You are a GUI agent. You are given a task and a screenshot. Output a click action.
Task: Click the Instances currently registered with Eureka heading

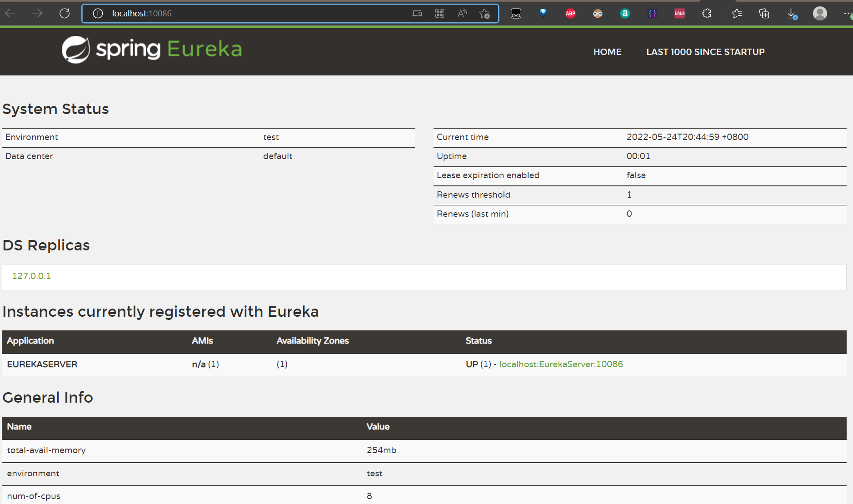point(161,312)
